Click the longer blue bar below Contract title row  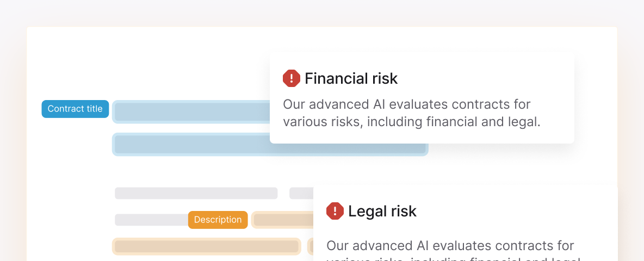[x=270, y=145]
